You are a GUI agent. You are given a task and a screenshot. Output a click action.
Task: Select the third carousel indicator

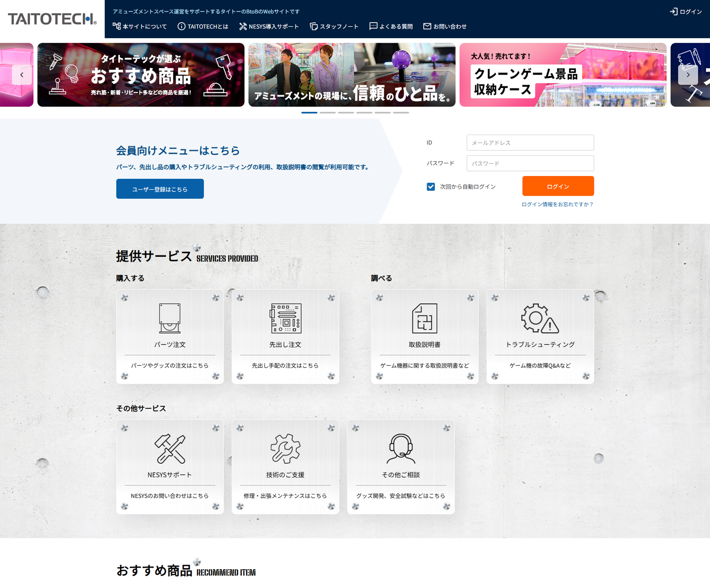click(x=346, y=113)
